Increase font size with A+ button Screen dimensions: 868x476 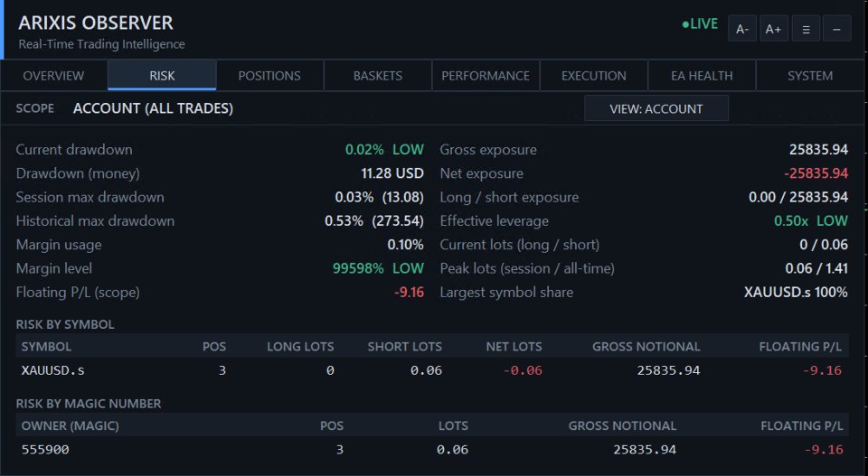[x=773, y=29]
